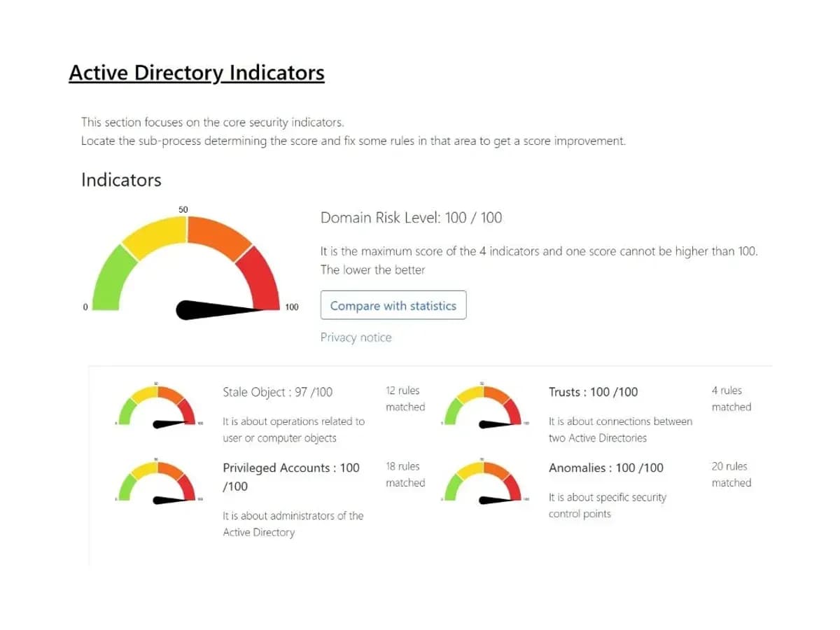Click the sentence about maximum score of 4 indicators
Screen dimensions: 840x630
539,251
